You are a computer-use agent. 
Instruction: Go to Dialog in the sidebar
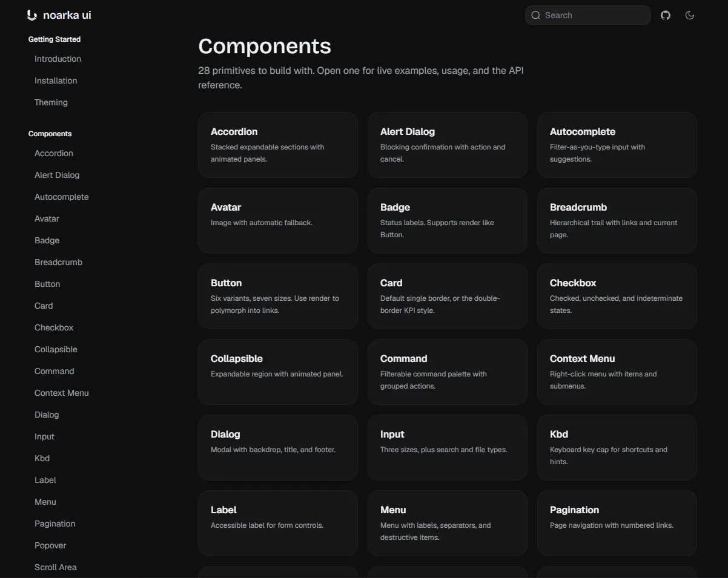point(47,415)
